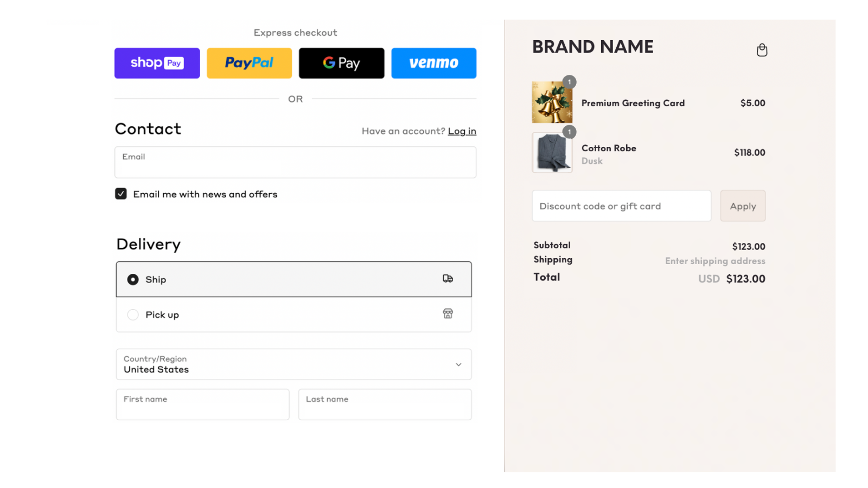Click the Country/Region chevron arrow
Image resolution: width=868 pixels, height=488 pixels.
[458, 364]
